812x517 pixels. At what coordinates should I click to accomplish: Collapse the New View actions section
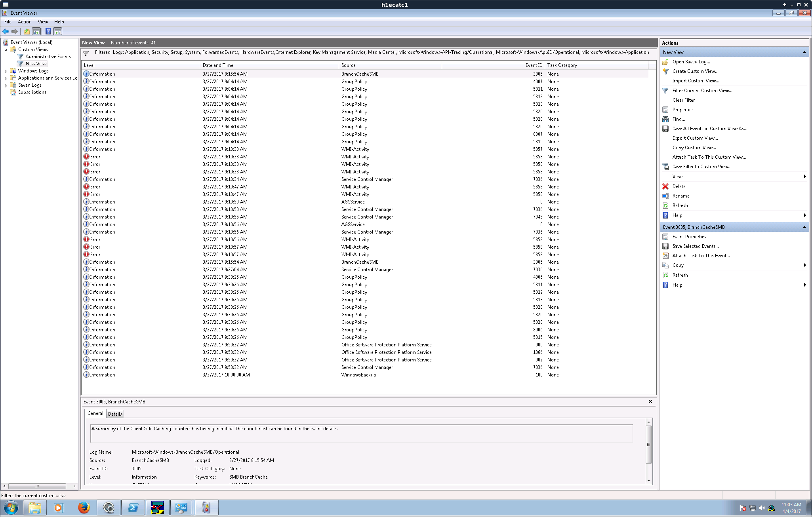pos(804,52)
